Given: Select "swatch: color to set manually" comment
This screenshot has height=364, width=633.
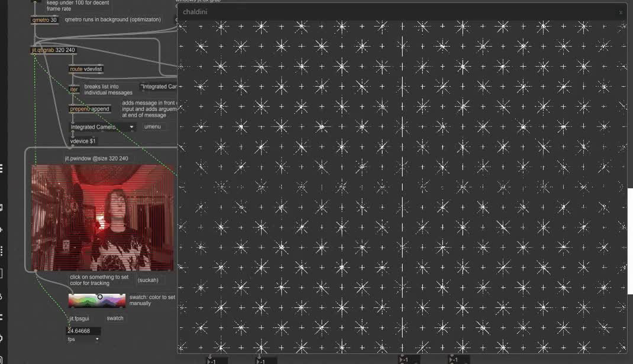Looking at the screenshot, I should pos(152,300).
